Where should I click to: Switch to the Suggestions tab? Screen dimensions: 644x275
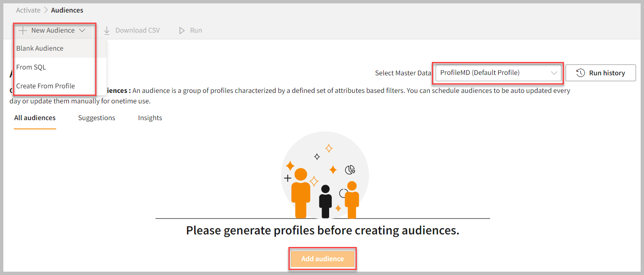pyautogui.click(x=96, y=118)
